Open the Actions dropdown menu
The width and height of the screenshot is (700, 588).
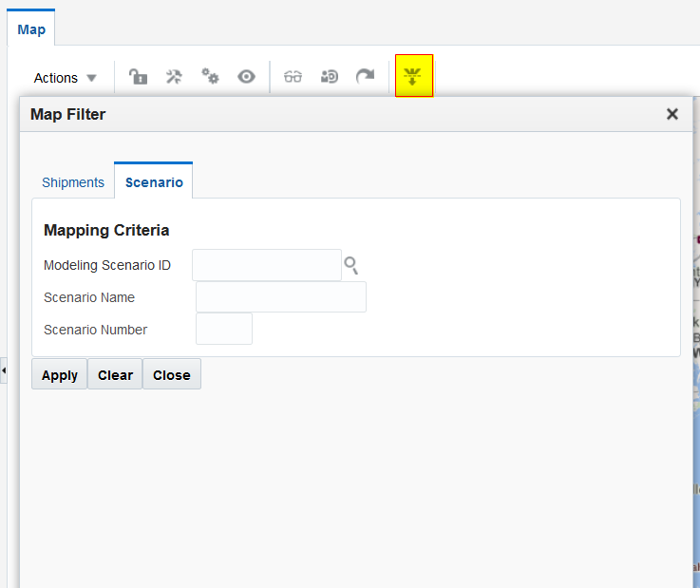pyautogui.click(x=66, y=78)
